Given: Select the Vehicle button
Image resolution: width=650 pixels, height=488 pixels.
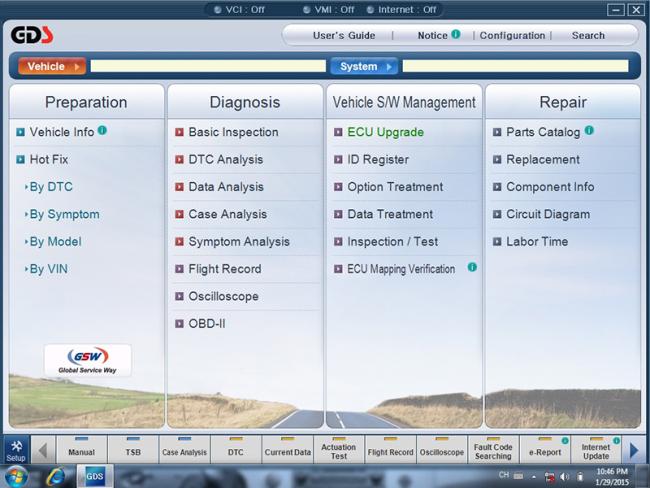Looking at the screenshot, I should pos(50,67).
